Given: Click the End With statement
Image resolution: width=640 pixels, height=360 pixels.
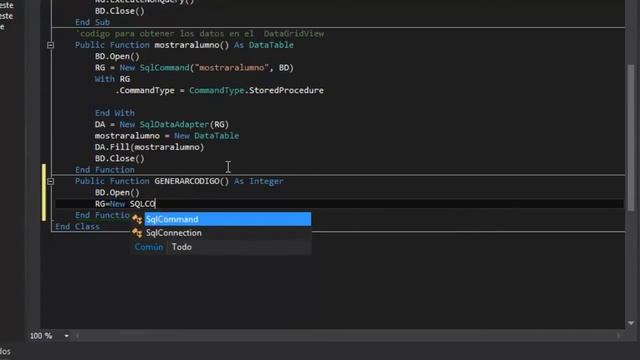Looking at the screenshot, I should (x=115, y=113).
